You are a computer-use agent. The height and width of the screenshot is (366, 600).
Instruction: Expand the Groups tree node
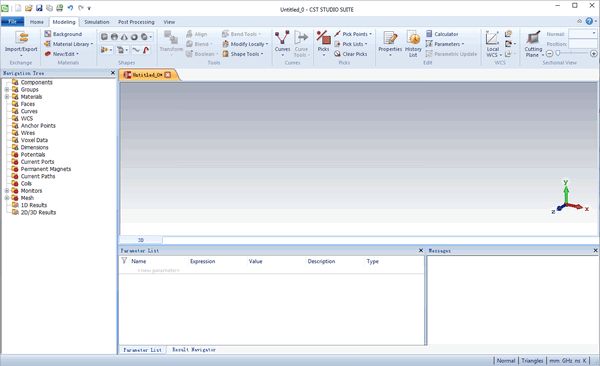coord(7,90)
